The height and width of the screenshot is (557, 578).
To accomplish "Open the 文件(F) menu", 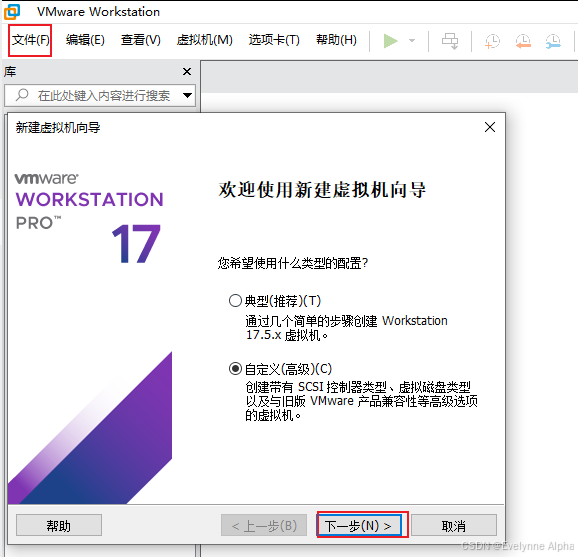I will tap(30, 40).
